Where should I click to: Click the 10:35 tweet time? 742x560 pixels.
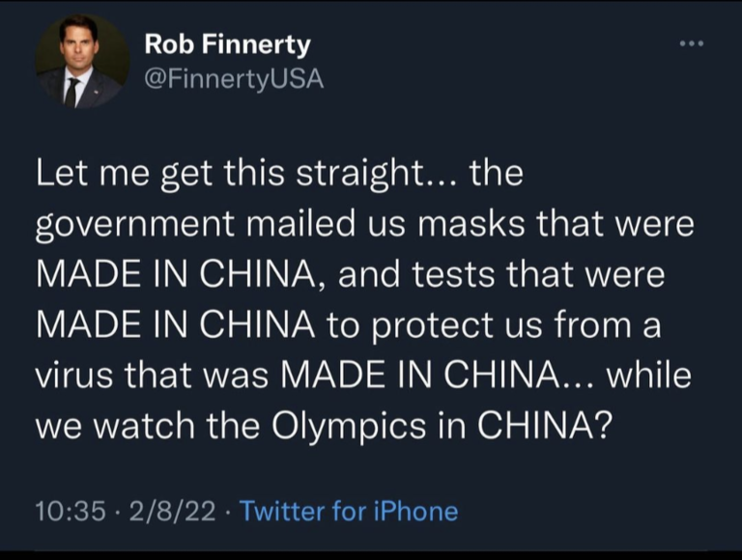[71, 512]
